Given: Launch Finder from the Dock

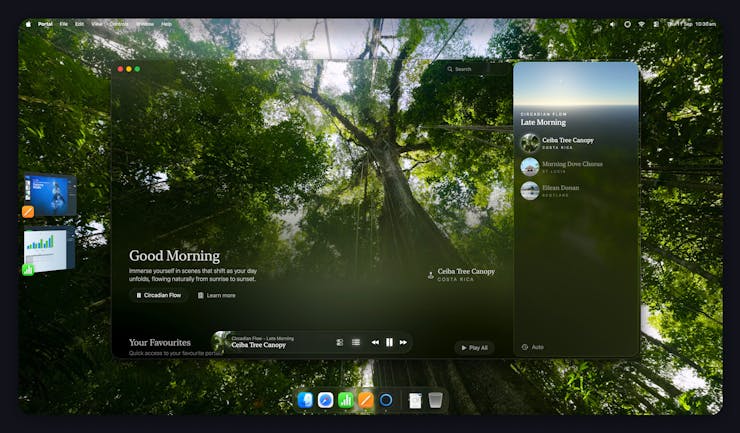Looking at the screenshot, I should click(x=305, y=400).
